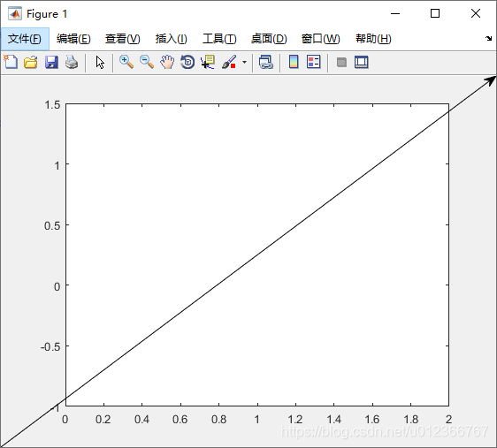Image resolution: width=497 pixels, height=448 pixels.
Task: Click the x-axis label 1.8
Action: (x=411, y=420)
